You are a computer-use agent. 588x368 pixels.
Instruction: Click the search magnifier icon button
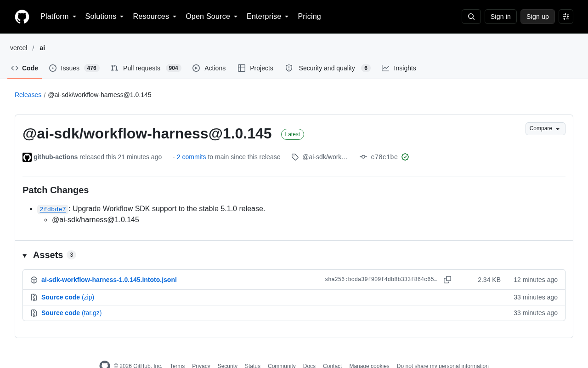(x=471, y=17)
